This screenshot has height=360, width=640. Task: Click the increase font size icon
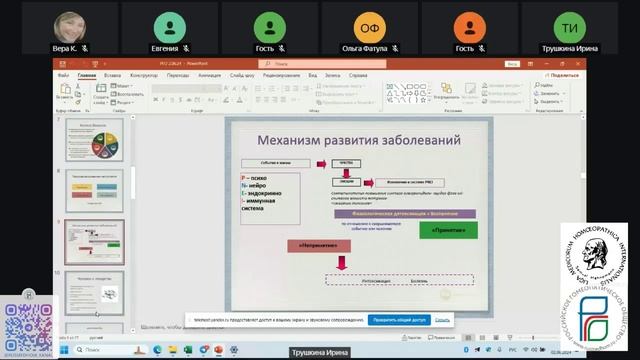click(226, 88)
